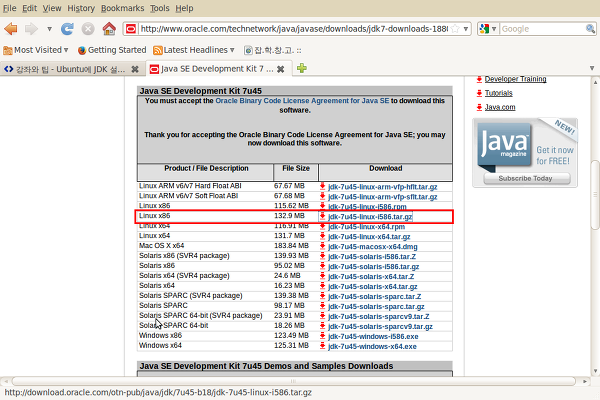
Task: Click in the Google search field
Action: tap(542, 29)
